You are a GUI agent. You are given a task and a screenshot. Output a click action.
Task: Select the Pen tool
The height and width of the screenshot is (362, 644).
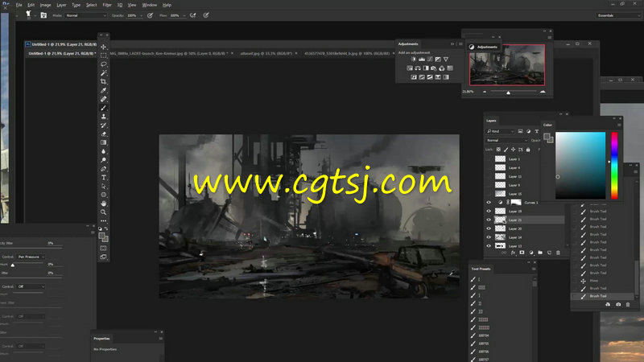104,169
